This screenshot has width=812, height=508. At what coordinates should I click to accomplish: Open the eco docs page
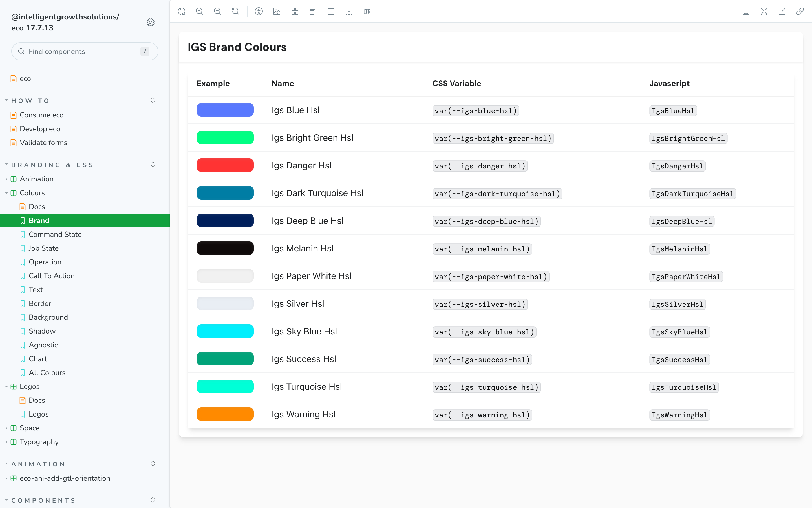(x=25, y=79)
